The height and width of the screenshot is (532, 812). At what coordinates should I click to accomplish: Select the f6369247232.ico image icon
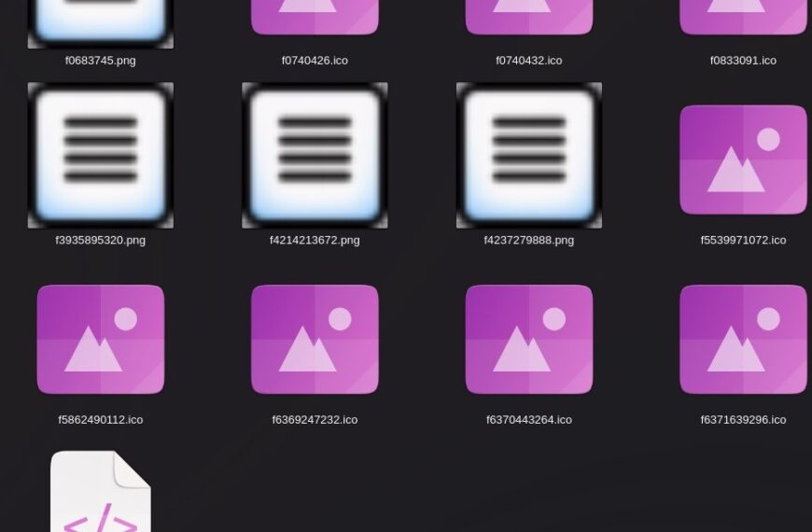315,340
